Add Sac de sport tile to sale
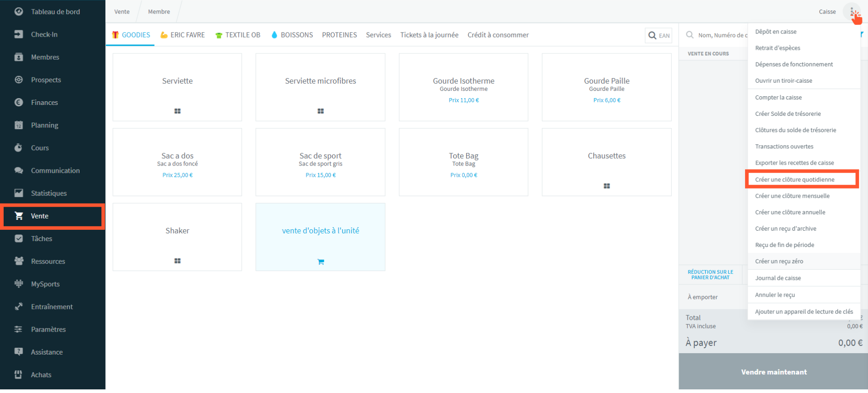The height and width of the screenshot is (393, 868). pyautogui.click(x=321, y=162)
